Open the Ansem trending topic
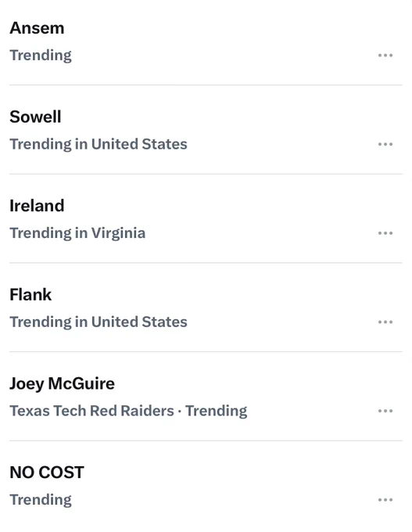Viewport: 412px width, 532px height. tap(37, 28)
